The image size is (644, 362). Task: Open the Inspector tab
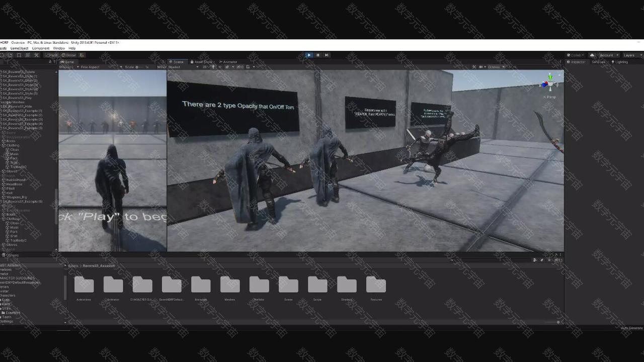pos(577,62)
